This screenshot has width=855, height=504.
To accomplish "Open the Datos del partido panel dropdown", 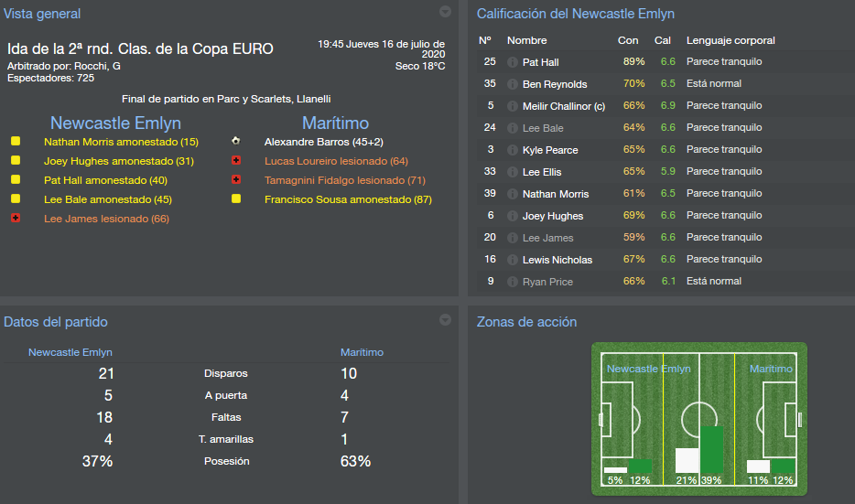I will coord(445,320).
